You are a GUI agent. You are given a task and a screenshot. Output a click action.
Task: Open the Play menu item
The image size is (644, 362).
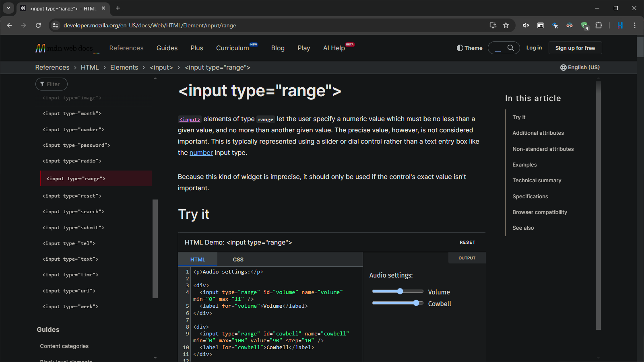[x=304, y=48]
